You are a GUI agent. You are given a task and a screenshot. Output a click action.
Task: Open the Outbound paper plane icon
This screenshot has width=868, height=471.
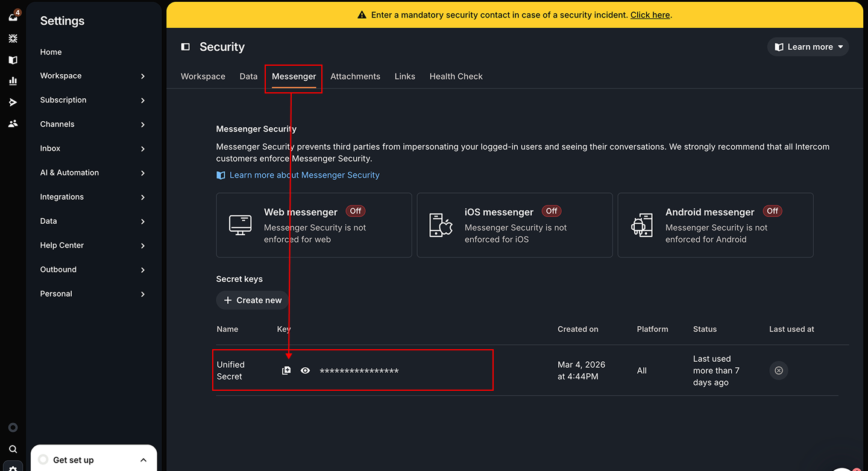(13, 102)
